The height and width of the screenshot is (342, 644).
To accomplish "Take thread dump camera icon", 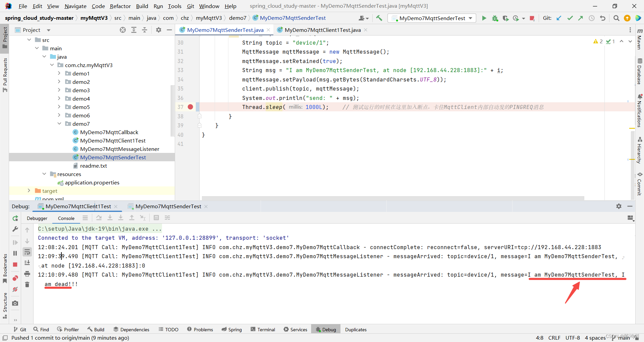I will click(x=15, y=303).
